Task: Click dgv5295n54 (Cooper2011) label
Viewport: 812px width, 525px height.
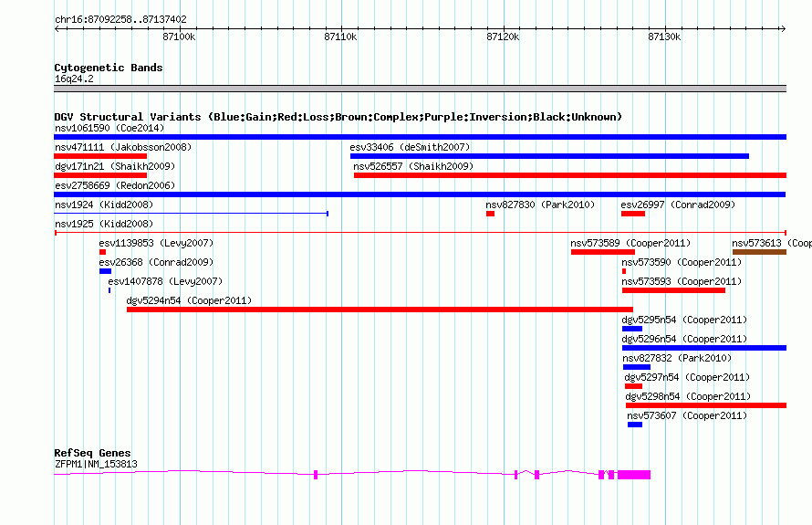Action: click(x=684, y=320)
